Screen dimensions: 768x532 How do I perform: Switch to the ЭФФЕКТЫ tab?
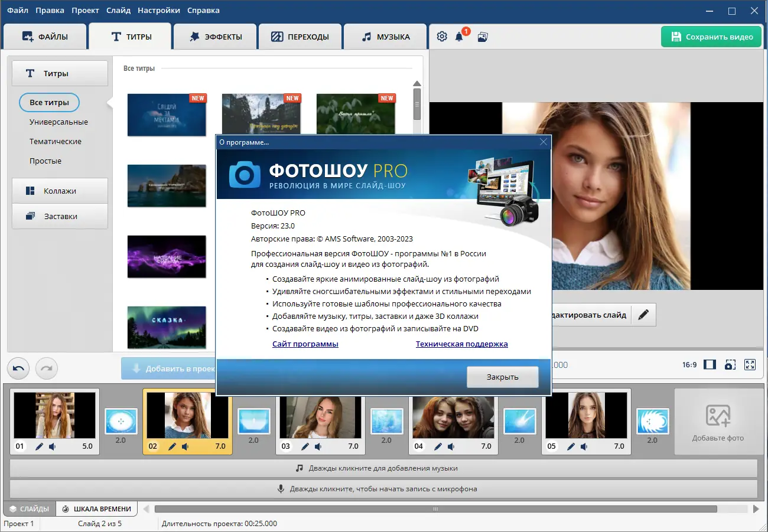(x=215, y=37)
